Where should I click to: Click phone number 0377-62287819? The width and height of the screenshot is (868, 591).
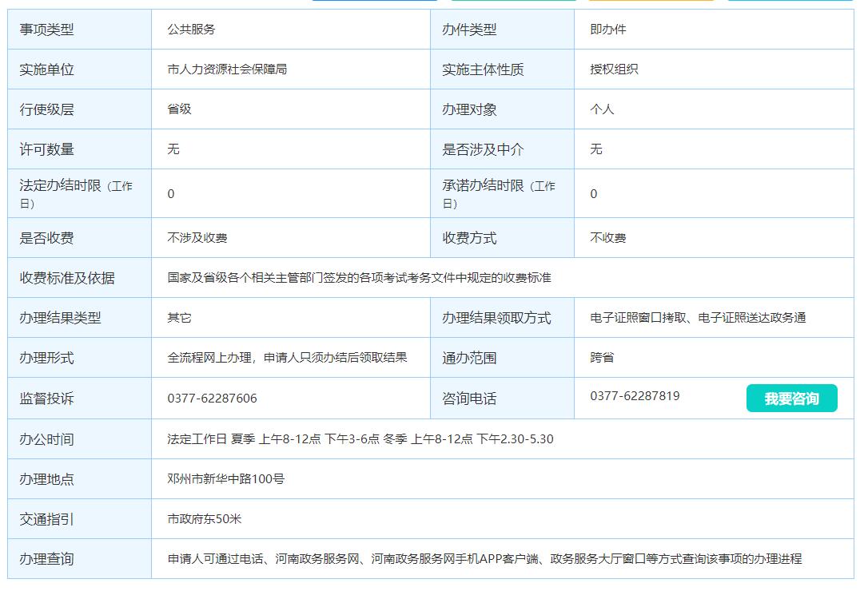[x=635, y=395]
